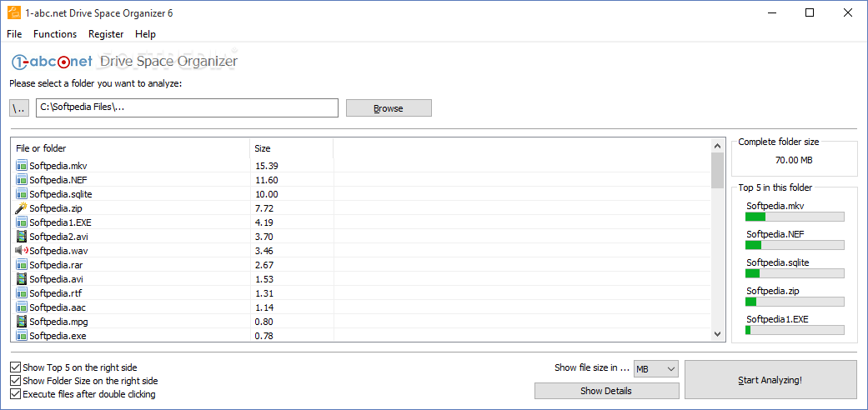Click the folder path input field

[x=187, y=107]
